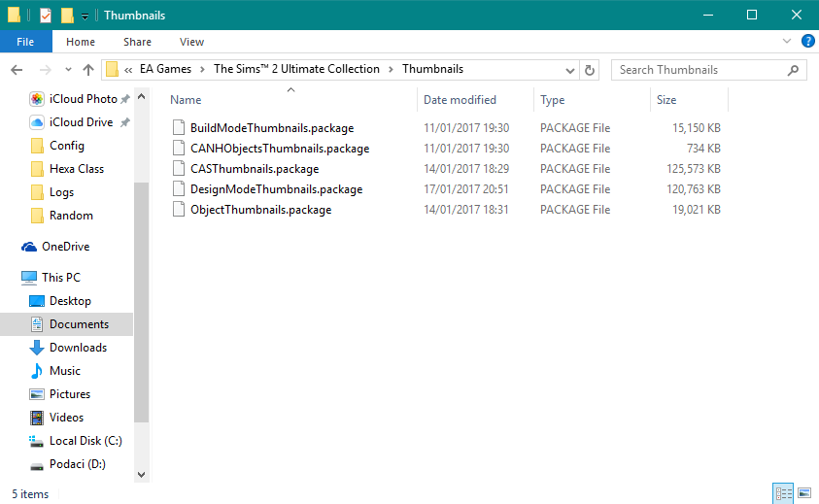Switch to the View tab

(191, 42)
